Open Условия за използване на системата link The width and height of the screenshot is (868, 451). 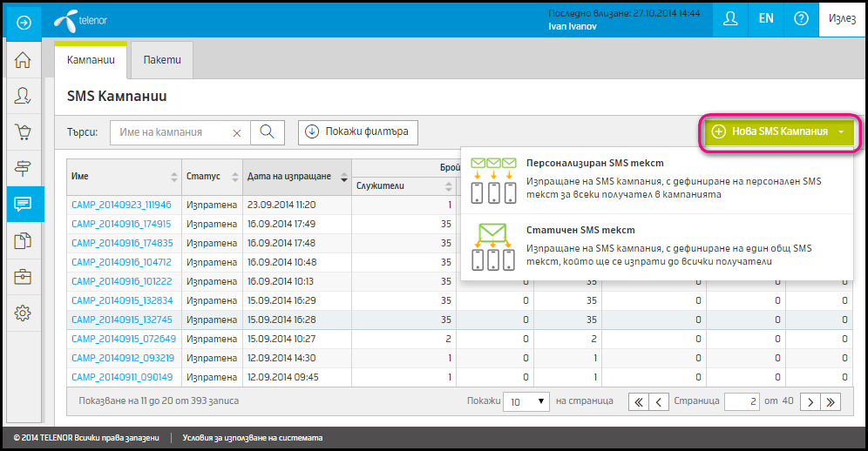tap(253, 438)
